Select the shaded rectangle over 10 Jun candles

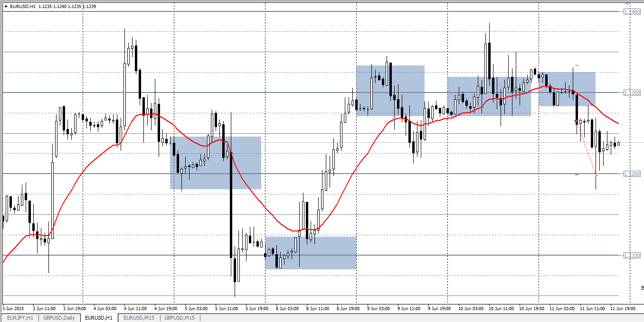489,96
